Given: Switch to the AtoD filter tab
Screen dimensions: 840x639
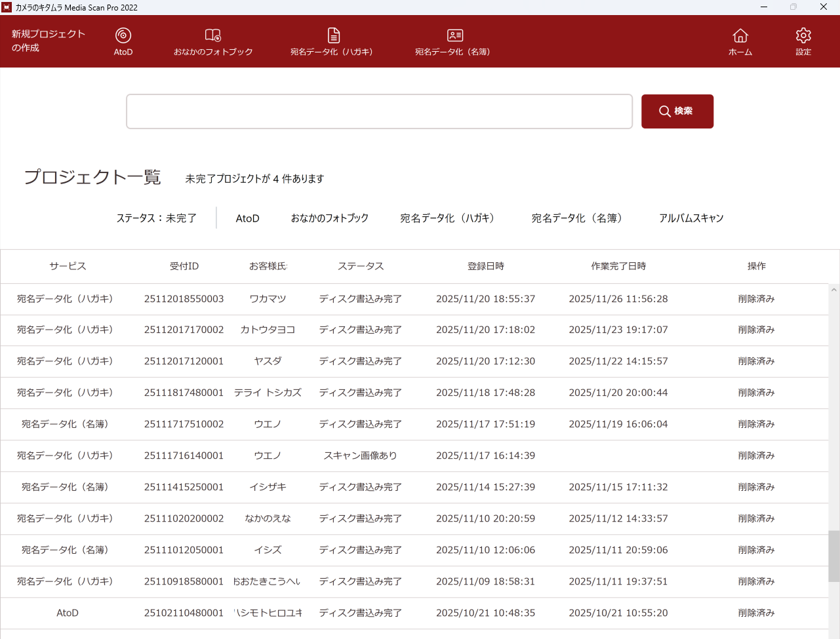Looking at the screenshot, I should click(248, 218).
